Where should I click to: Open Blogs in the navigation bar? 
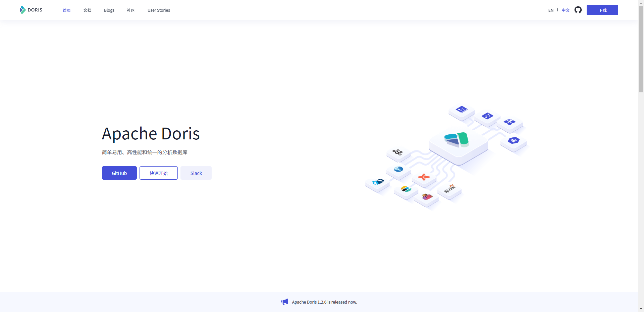point(109,10)
